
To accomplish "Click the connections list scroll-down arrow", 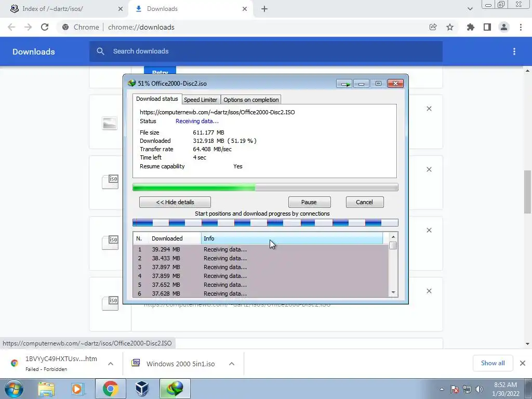I will coord(393,292).
